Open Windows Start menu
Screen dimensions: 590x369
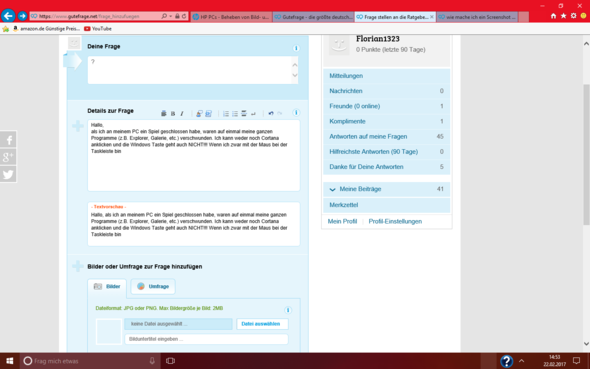[x=10, y=361]
